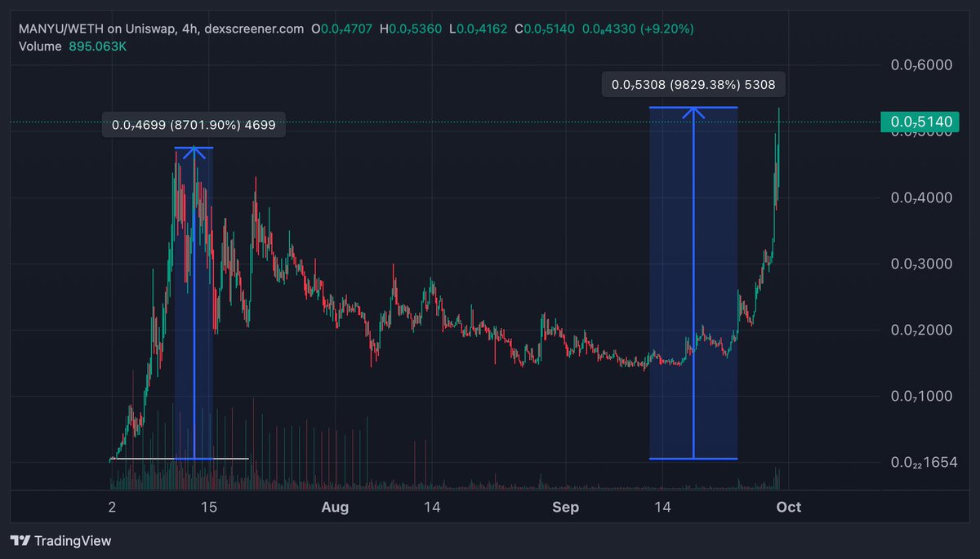This screenshot has width=980, height=559.
Task: Click the 0.0₇1000 price axis label
Action: [x=923, y=396]
